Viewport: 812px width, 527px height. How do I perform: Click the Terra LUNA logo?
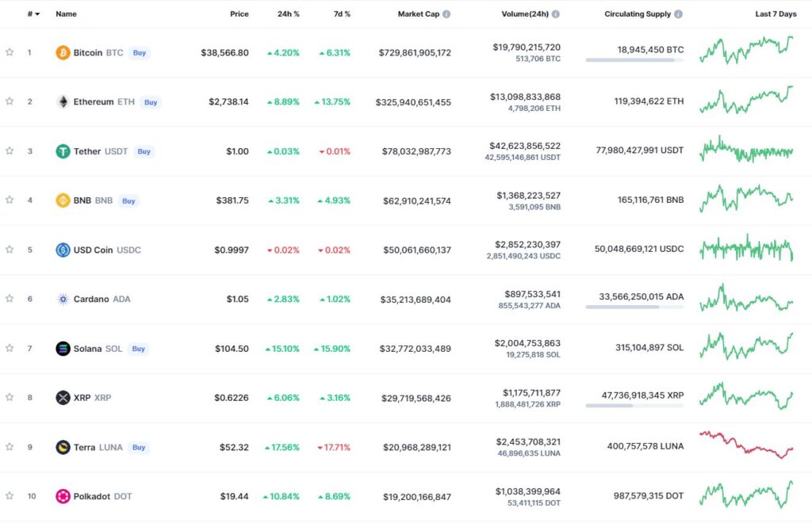click(x=63, y=447)
